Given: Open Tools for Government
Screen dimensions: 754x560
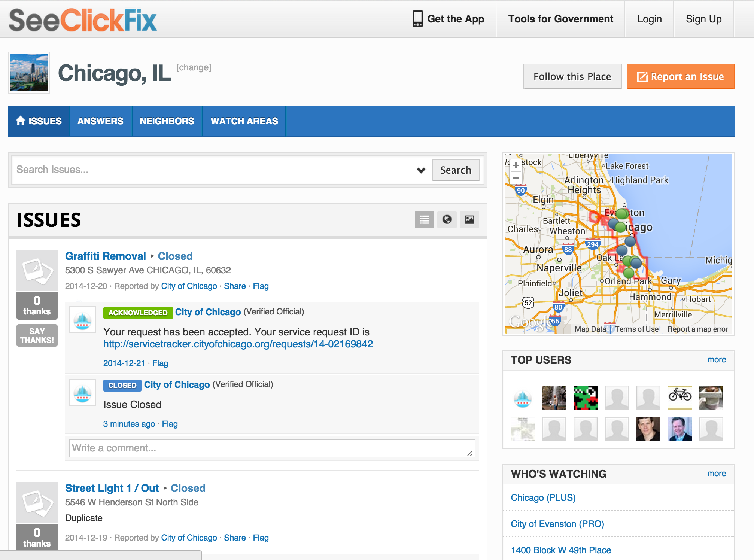Looking at the screenshot, I should tap(560, 19).
